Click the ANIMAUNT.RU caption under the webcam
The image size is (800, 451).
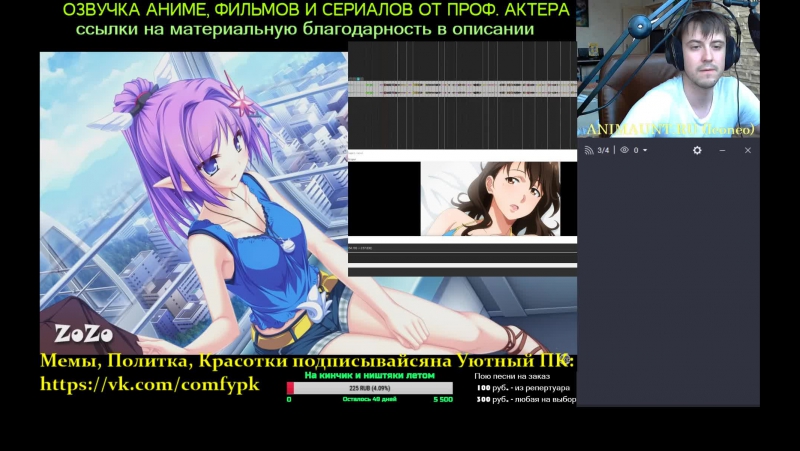670,130
